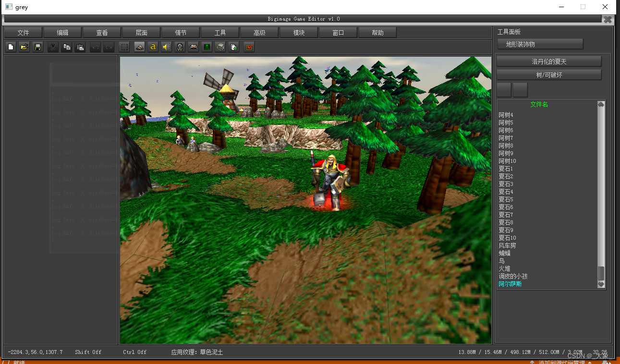The image size is (620, 364).
Task: Open the 文件 menu
Action: click(x=24, y=33)
